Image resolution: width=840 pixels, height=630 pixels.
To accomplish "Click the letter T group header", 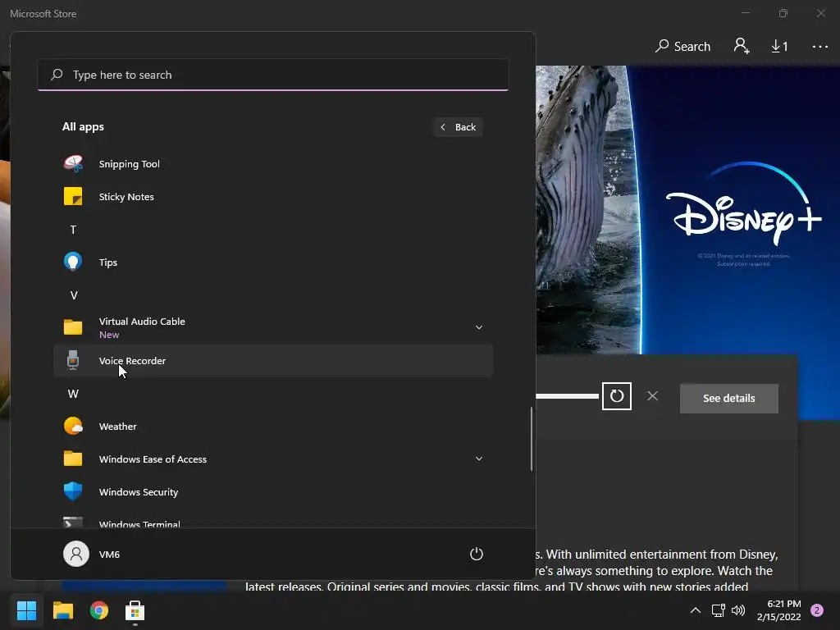I will [x=73, y=230].
